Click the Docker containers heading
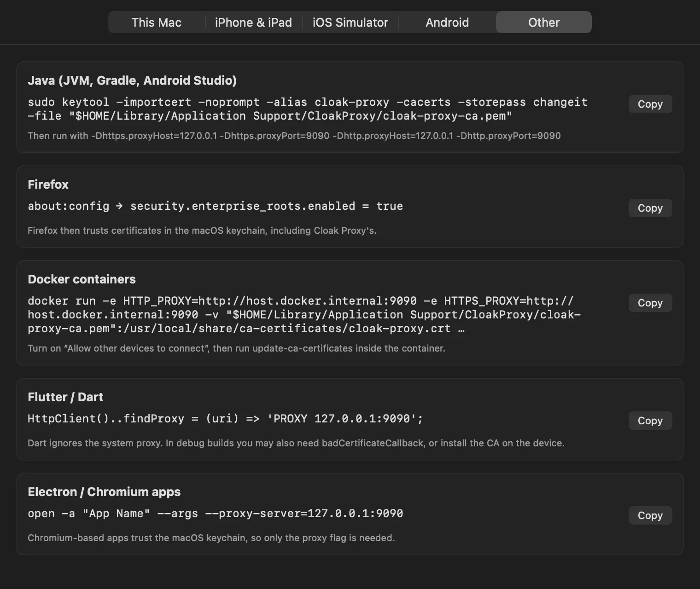 point(82,279)
